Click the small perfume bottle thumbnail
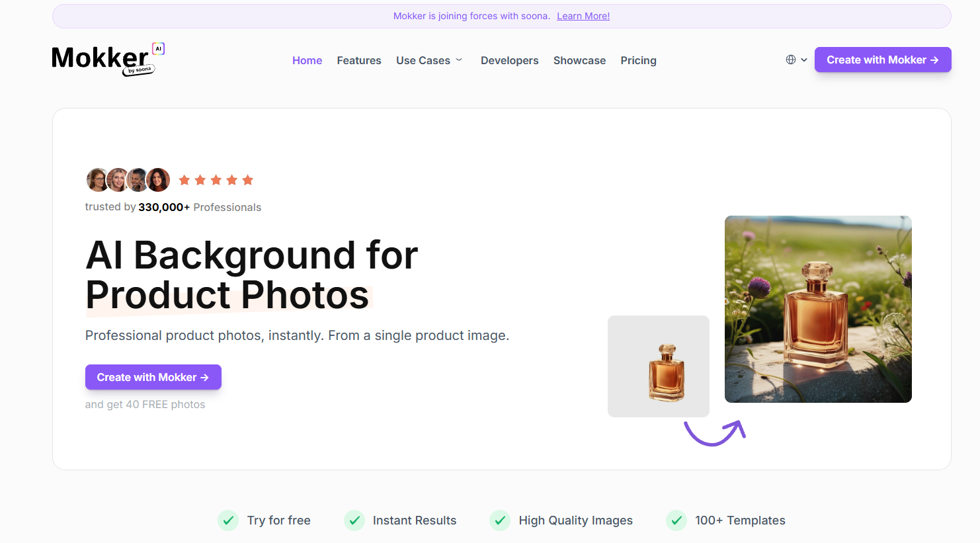The width and height of the screenshot is (980, 543). [659, 366]
